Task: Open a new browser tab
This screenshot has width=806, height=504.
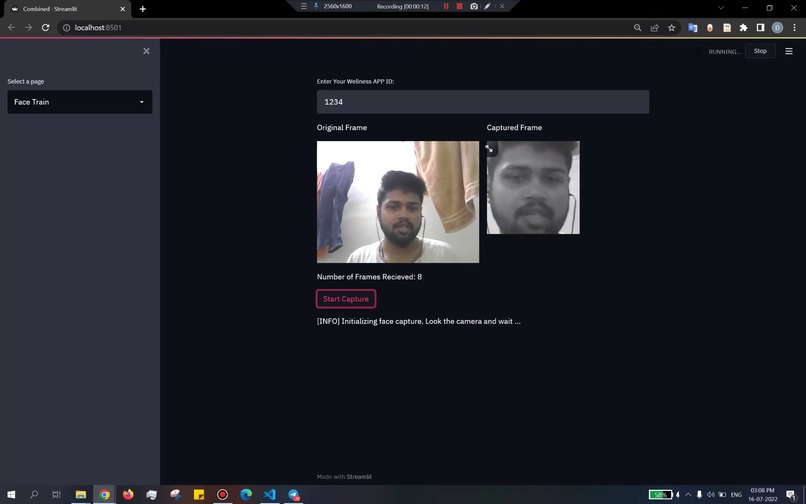Action: tap(142, 9)
